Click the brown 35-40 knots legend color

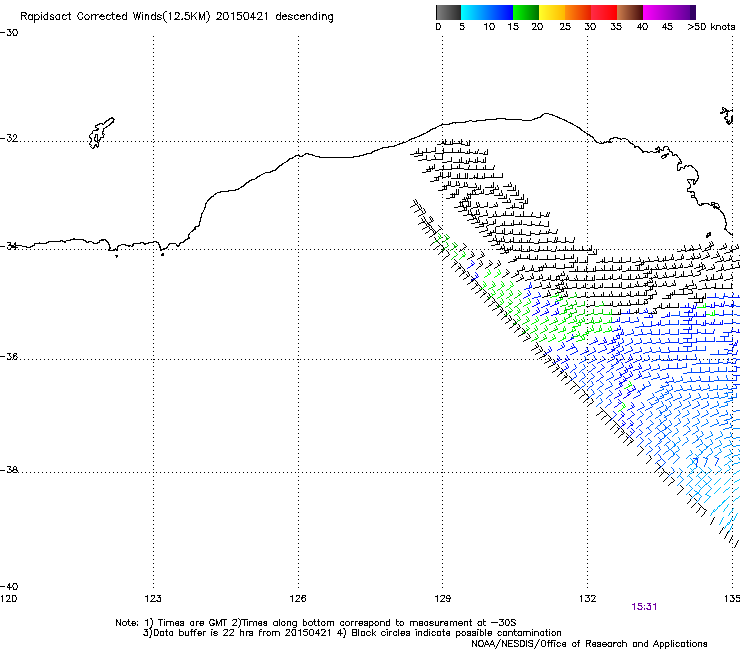coord(630,12)
